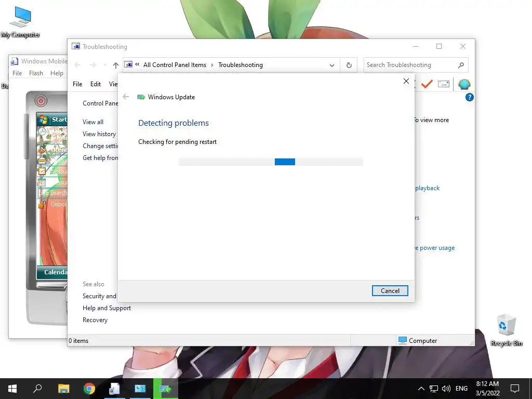Go up one level in Control Panel
This screenshot has height=399, width=532.
pyautogui.click(x=116, y=65)
